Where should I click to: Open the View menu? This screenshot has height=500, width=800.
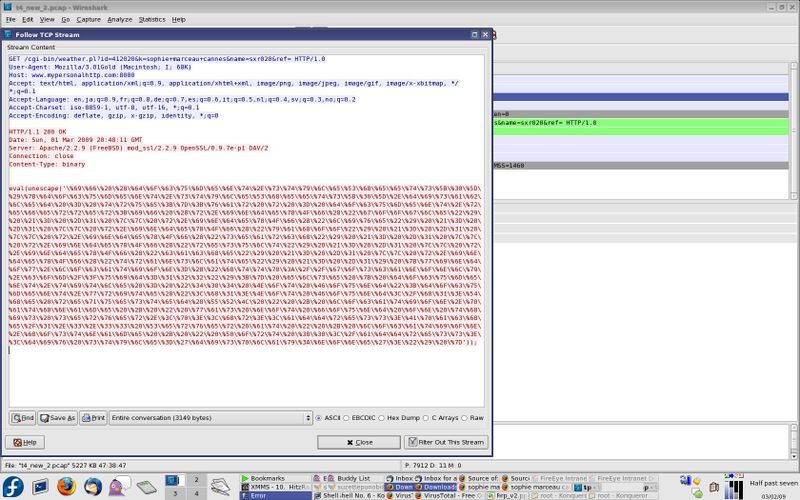pyautogui.click(x=47, y=19)
